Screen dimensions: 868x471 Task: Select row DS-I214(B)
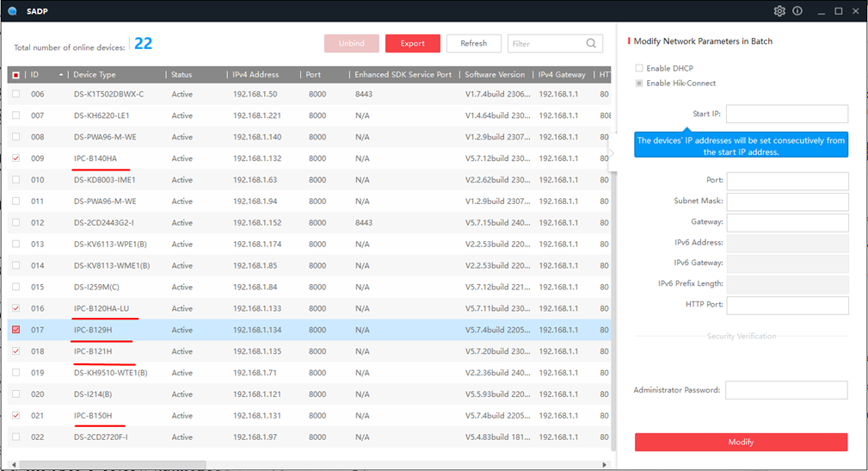pos(309,394)
